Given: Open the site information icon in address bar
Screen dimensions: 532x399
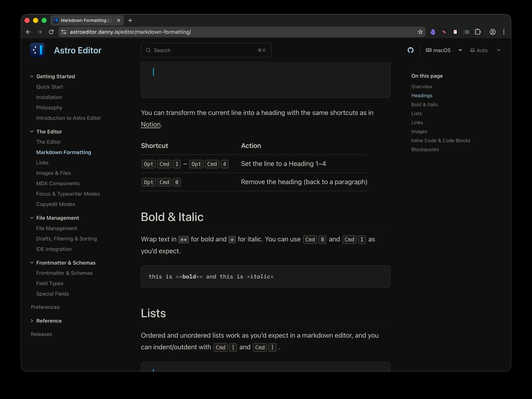Looking at the screenshot, I should tap(64, 32).
